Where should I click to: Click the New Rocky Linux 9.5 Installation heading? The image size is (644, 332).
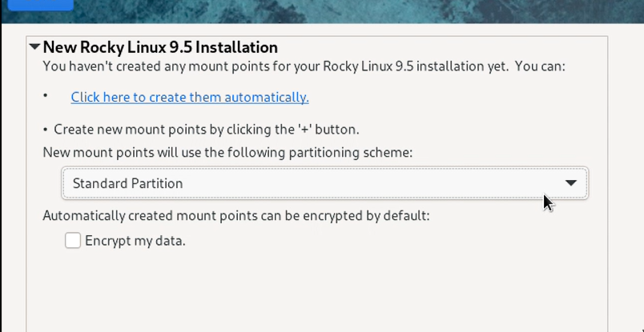160,47
